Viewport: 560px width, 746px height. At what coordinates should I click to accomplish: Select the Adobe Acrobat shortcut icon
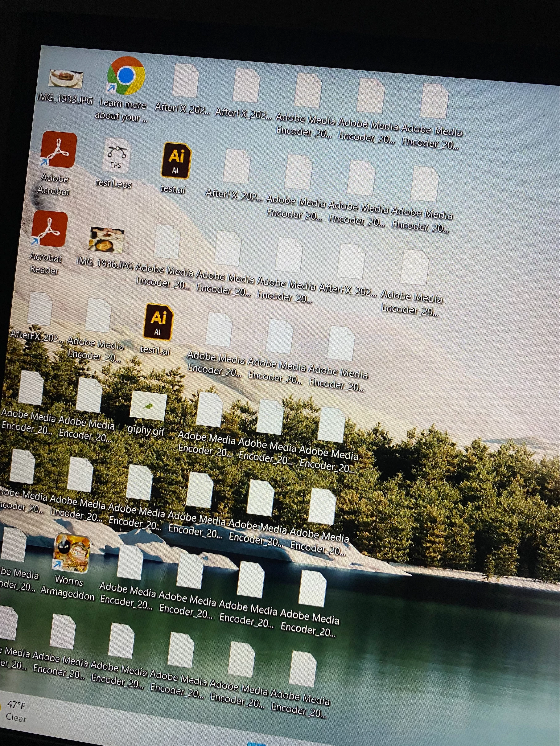pos(59,150)
